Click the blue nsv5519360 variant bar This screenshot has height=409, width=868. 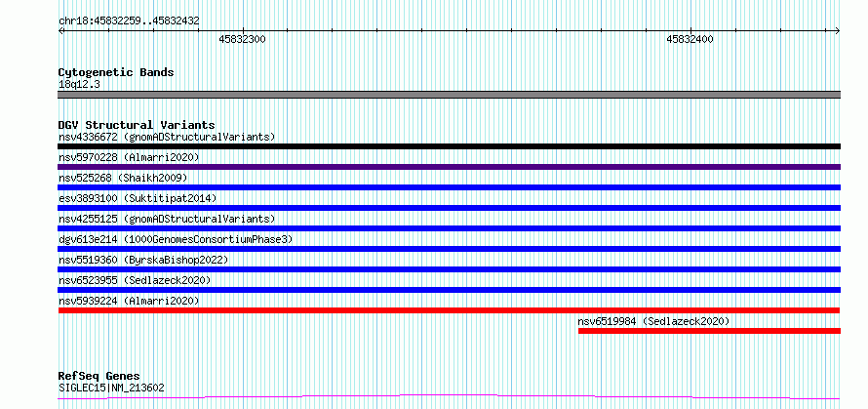click(x=449, y=269)
